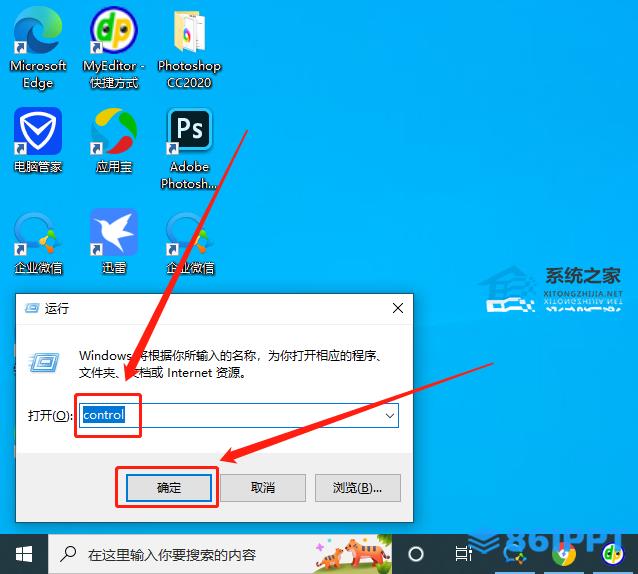This screenshot has height=574, width=638.
Task: Click the 确定 button in Run dialog
Action: point(169,487)
